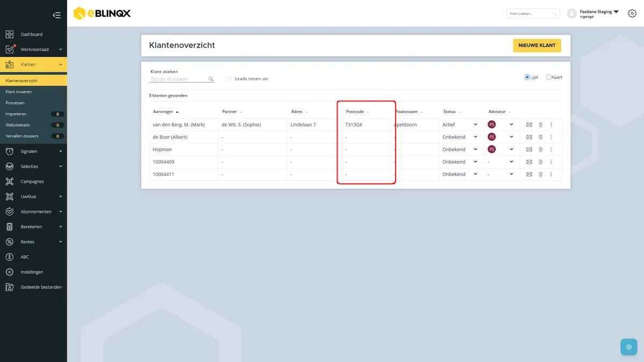This screenshot has height=362, width=644.
Task: Open the chat widget icon bottom right
Action: coord(628,346)
